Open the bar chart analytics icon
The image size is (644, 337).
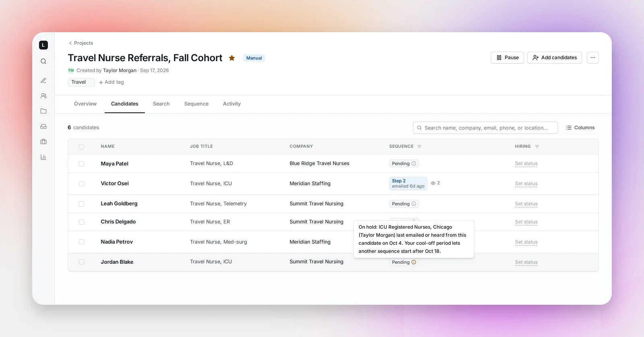43,157
